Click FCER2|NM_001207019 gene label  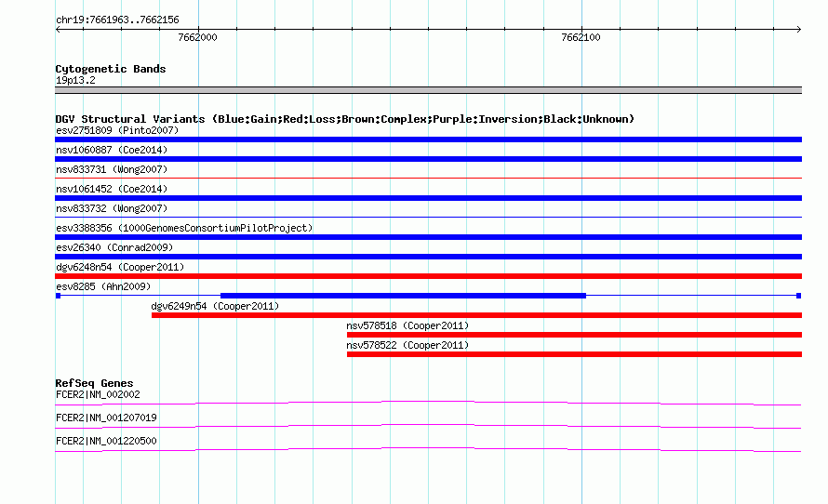(106, 418)
